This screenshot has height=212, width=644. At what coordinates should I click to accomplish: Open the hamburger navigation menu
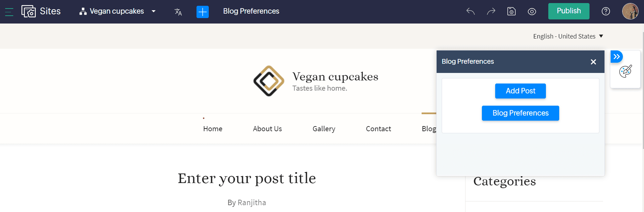pyautogui.click(x=9, y=12)
